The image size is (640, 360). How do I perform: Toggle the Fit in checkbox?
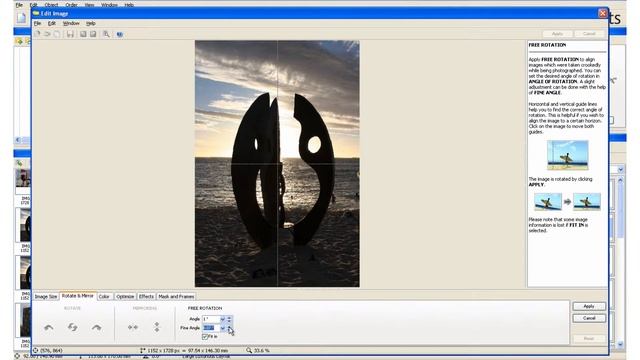pyautogui.click(x=205, y=337)
